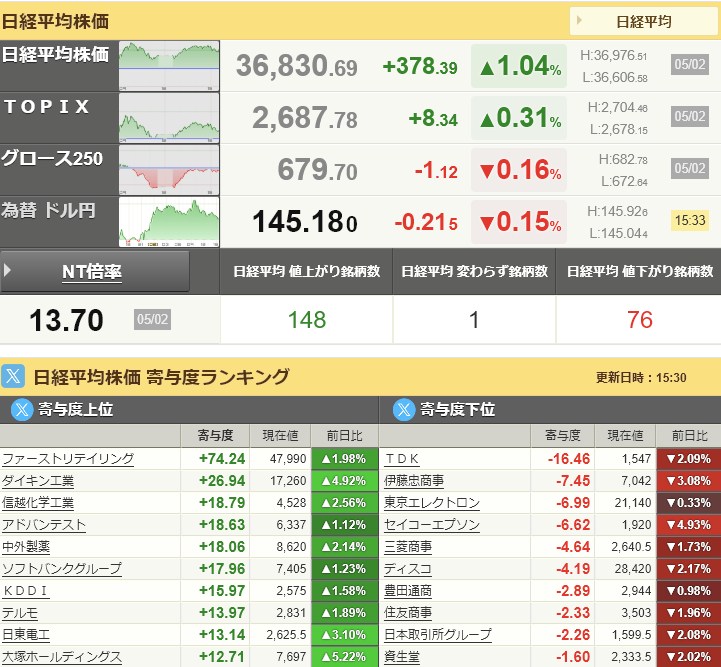Open the セイコーエプソン stock link
The image size is (721, 667).
pos(432,525)
